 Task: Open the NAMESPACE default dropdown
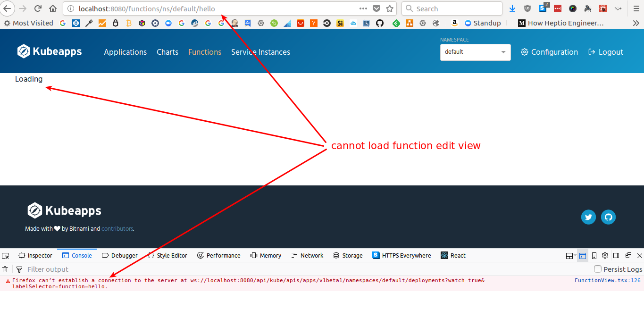tap(475, 52)
